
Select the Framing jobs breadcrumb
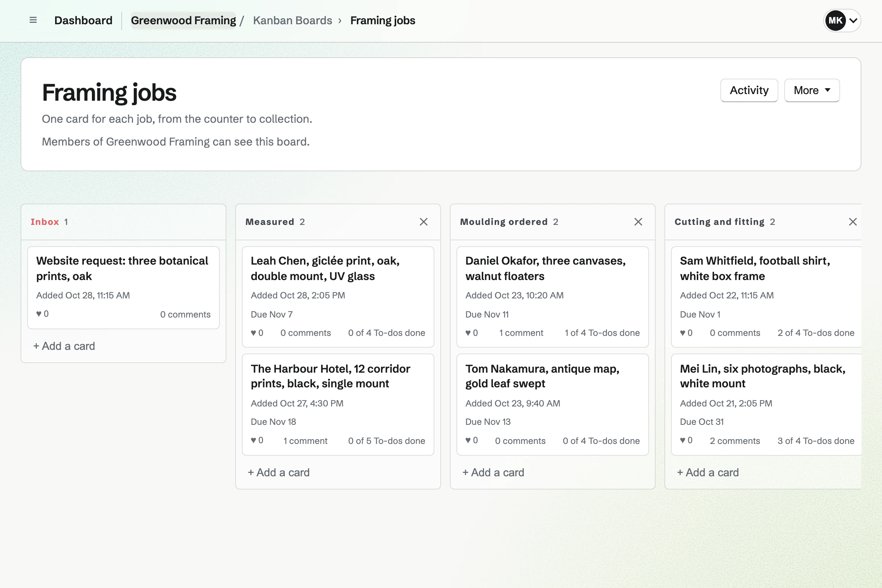point(383,20)
